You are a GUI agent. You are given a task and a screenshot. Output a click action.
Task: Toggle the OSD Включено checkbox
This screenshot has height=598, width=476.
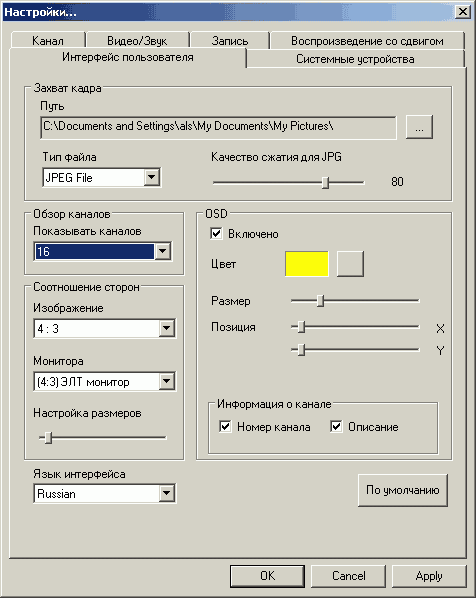pos(216,233)
